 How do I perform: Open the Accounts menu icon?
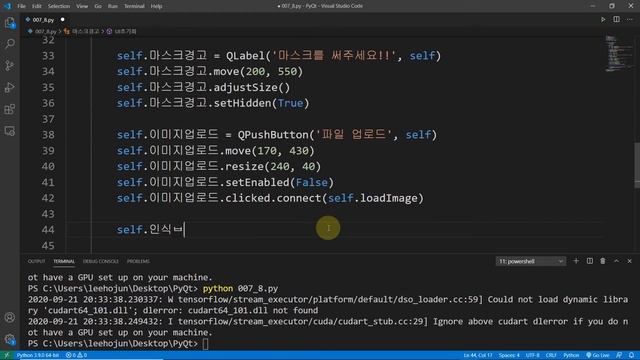[x=10, y=317]
